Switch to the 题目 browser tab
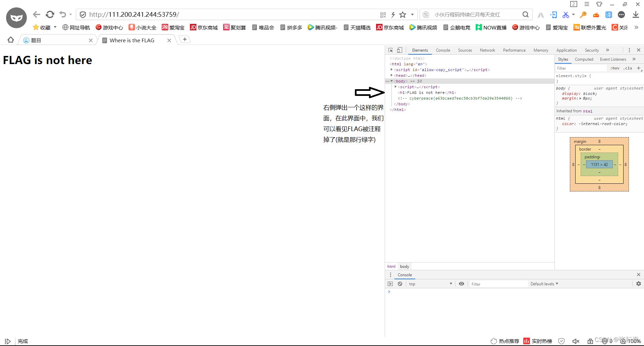 click(57, 40)
